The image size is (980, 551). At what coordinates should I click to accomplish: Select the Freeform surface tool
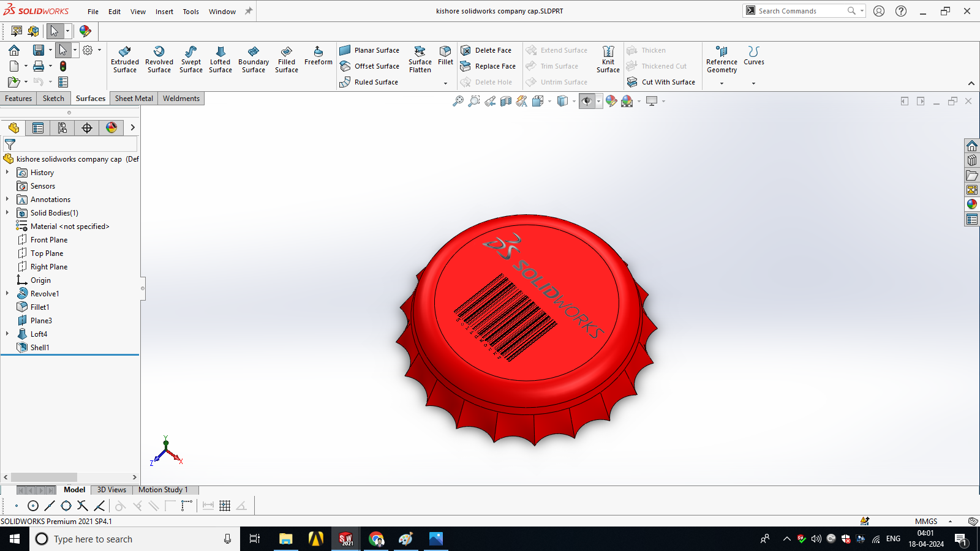click(318, 55)
